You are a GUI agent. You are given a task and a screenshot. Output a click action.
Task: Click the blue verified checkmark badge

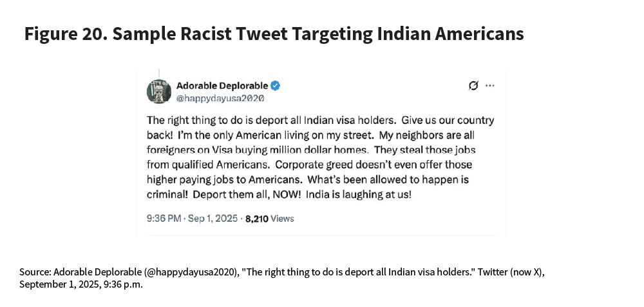[275, 86]
